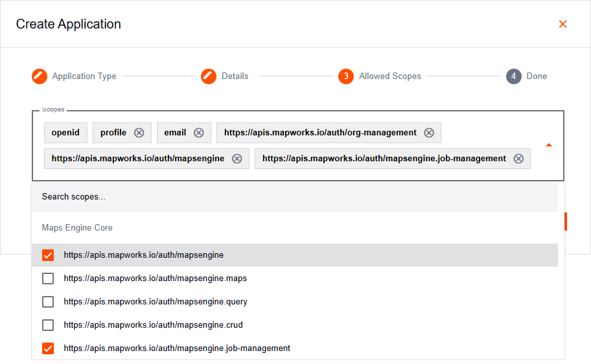This screenshot has height=364, width=591.
Task: Check the mapsengine.query checkbox
Action: (x=48, y=302)
